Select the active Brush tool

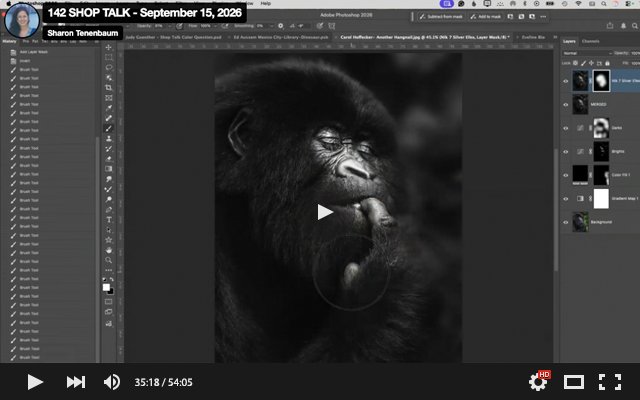tap(109, 129)
